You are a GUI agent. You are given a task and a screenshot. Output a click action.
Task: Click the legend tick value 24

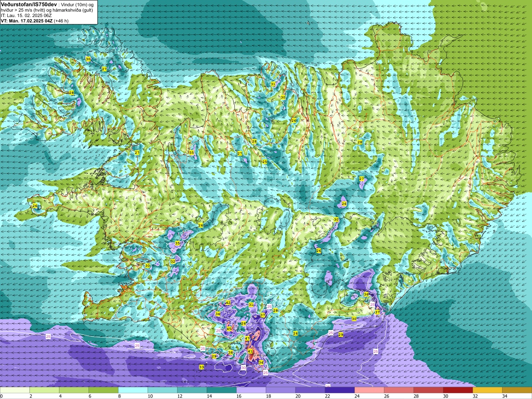click(357, 396)
